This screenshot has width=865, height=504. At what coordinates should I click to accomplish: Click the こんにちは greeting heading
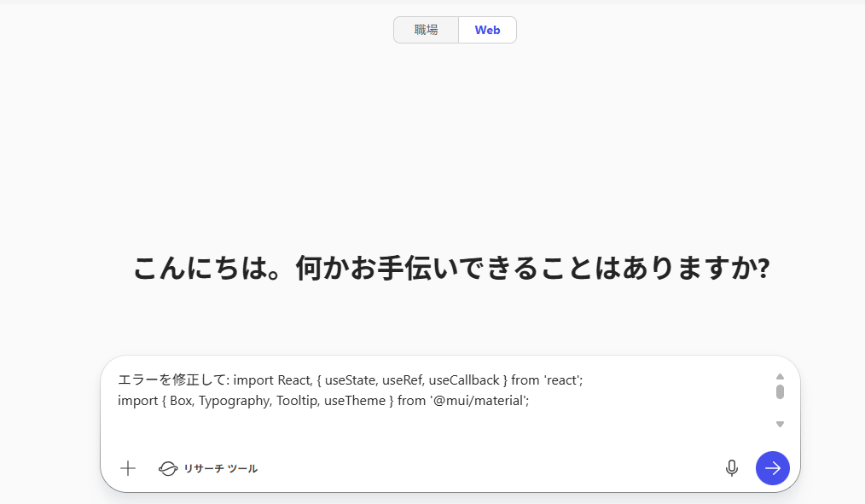click(451, 269)
